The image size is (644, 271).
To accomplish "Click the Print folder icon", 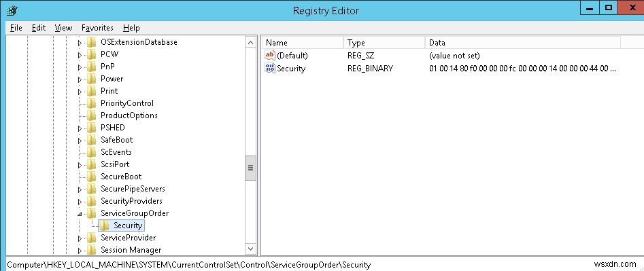I will pos(92,91).
